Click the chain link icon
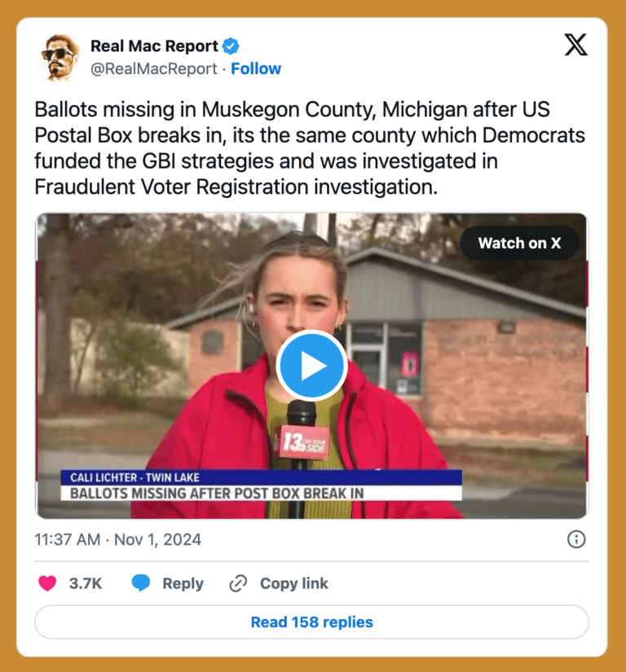The height and width of the screenshot is (672, 626). tap(238, 583)
